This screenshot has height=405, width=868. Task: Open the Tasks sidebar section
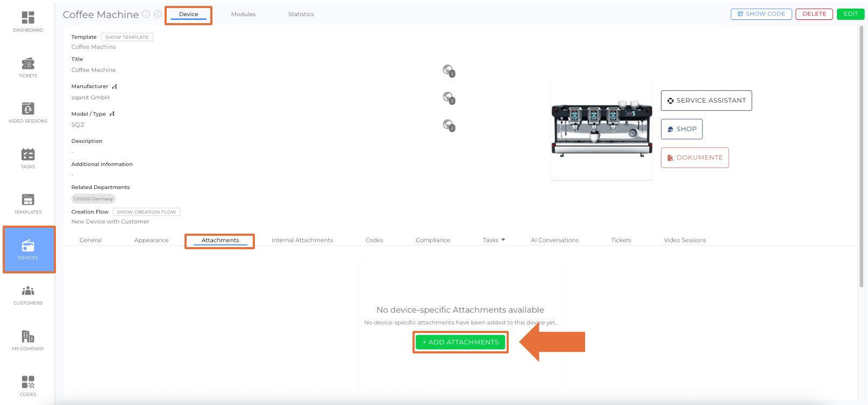click(x=28, y=158)
